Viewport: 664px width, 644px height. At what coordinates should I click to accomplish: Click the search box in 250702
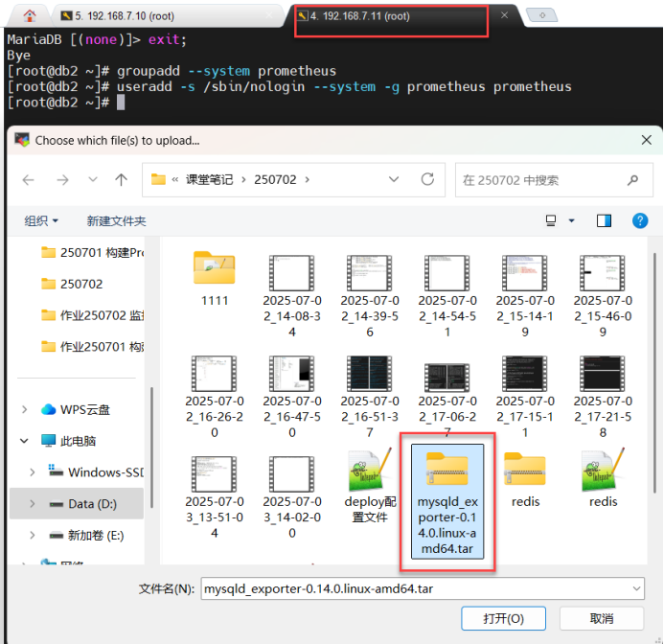[541, 180]
